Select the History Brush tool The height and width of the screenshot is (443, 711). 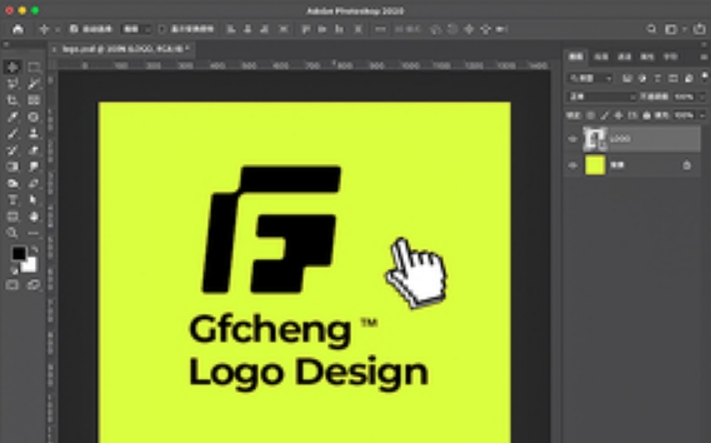13,150
